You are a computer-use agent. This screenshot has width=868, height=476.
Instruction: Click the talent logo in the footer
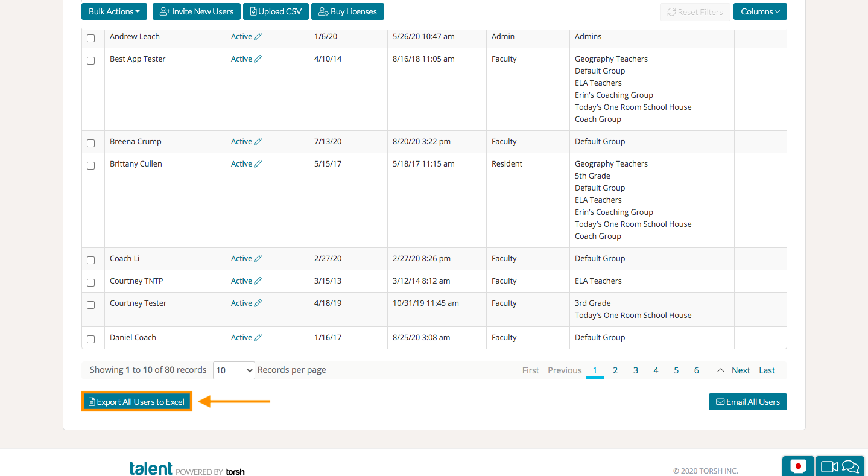tap(151, 468)
